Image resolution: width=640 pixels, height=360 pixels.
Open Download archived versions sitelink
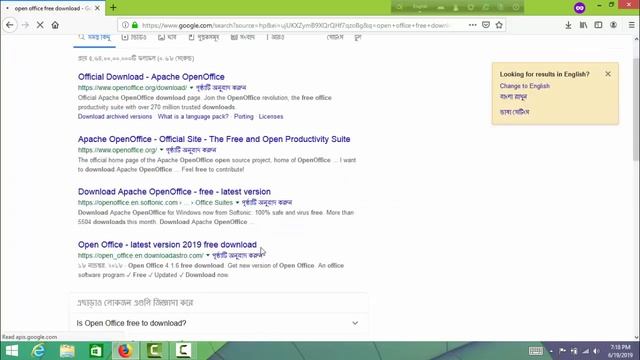coord(115,117)
